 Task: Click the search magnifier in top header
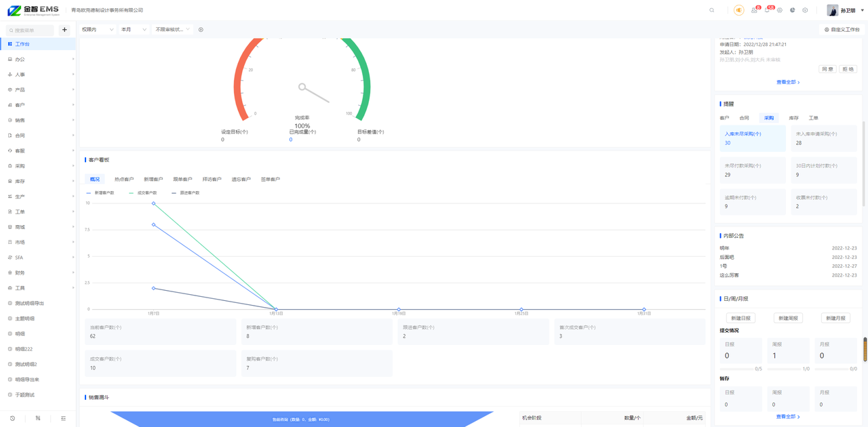point(711,10)
